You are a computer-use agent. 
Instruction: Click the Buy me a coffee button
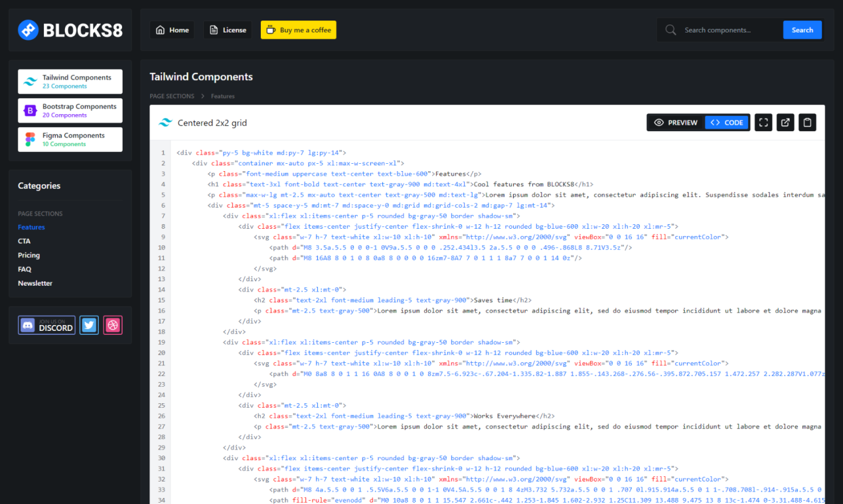pyautogui.click(x=298, y=29)
